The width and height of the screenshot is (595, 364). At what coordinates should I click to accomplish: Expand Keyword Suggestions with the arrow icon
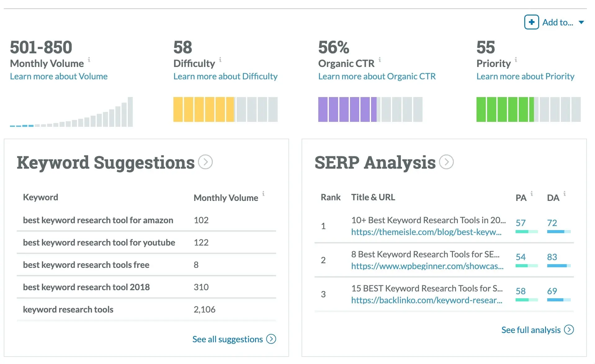(205, 162)
